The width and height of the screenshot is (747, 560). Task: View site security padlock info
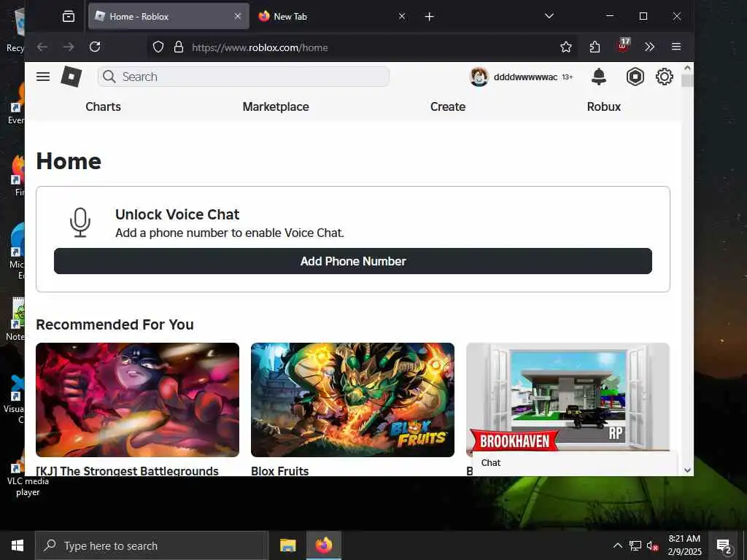click(x=179, y=47)
